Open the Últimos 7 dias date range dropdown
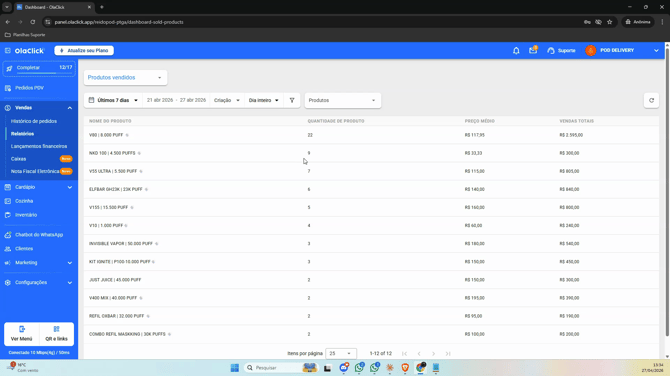The image size is (670, 376). pos(113,100)
